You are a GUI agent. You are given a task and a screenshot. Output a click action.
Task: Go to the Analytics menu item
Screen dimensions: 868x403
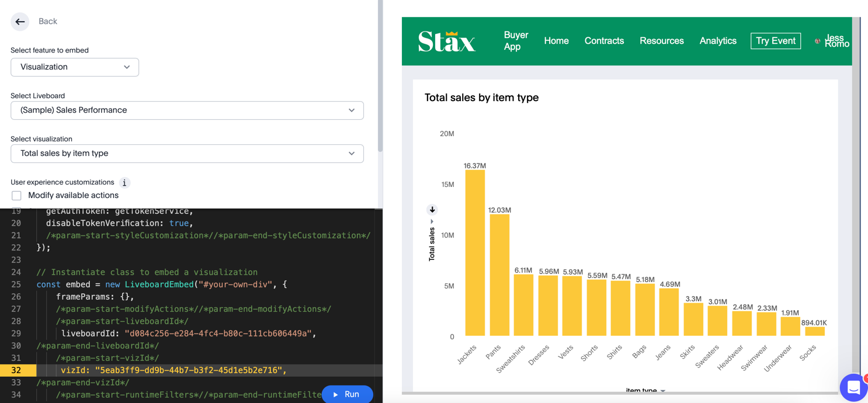(x=718, y=41)
